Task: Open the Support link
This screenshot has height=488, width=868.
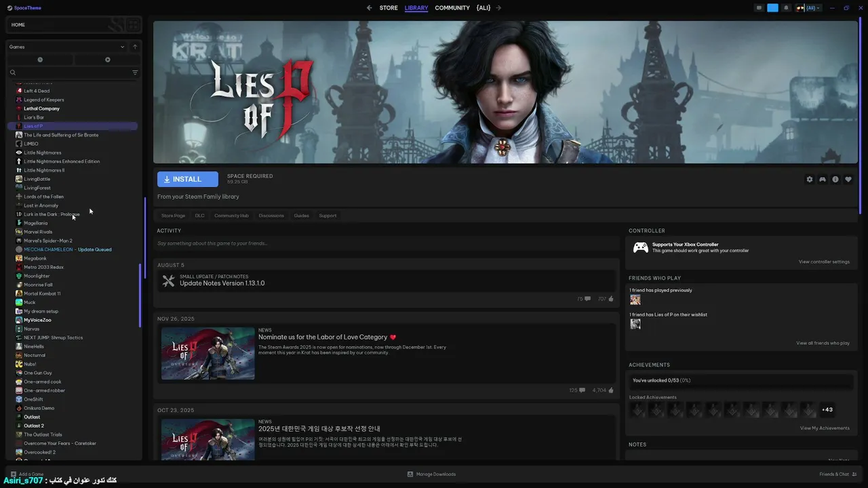Action: click(x=328, y=216)
